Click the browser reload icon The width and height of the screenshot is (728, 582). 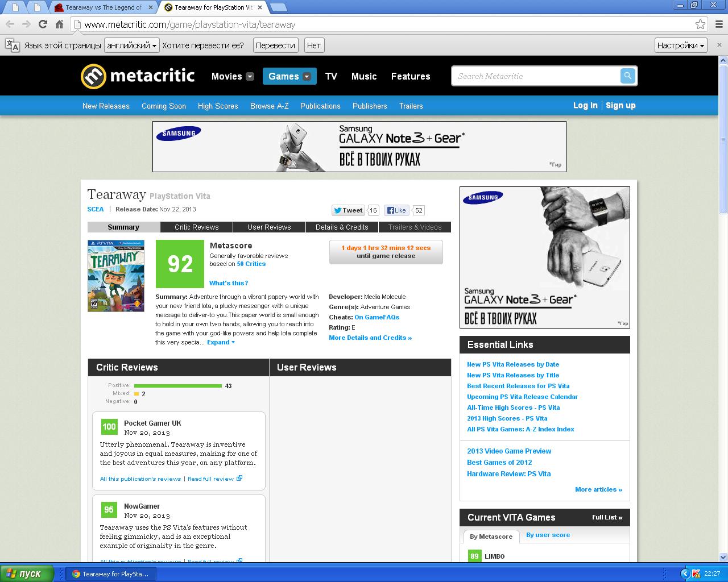click(43, 24)
